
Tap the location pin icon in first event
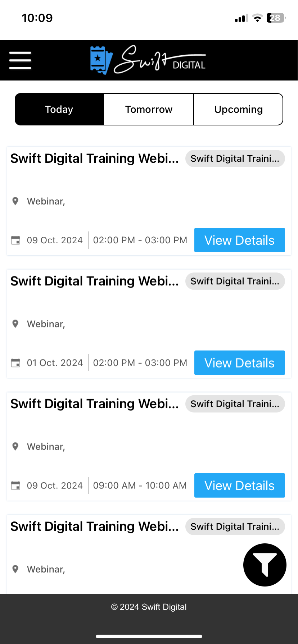pyautogui.click(x=15, y=201)
